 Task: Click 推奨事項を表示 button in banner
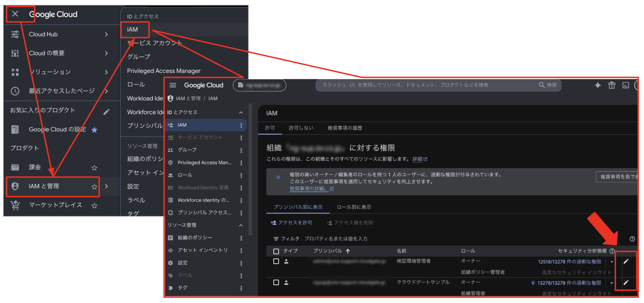pos(616,177)
